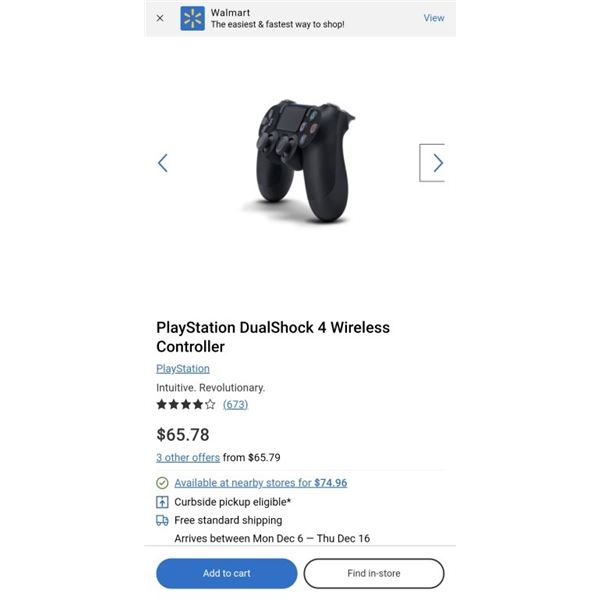View the 3 other offers
600x600 pixels.
tap(188, 458)
